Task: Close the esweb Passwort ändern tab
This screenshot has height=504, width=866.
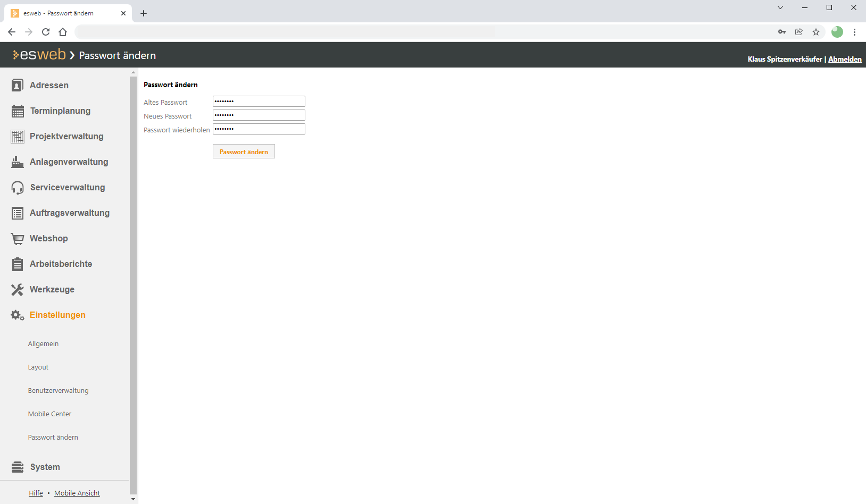Action: [123, 13]
